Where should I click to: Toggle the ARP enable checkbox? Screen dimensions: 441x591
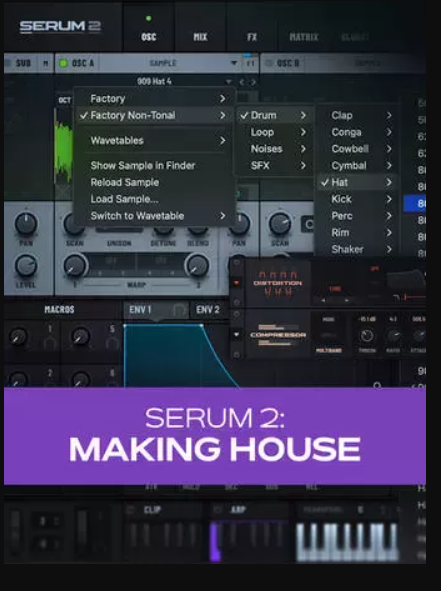218,510
